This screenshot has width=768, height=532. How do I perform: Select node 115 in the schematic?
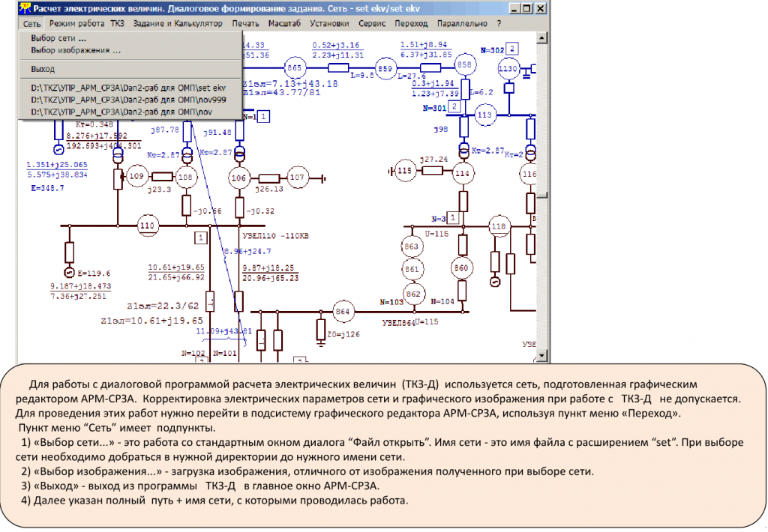click(405, 171)
